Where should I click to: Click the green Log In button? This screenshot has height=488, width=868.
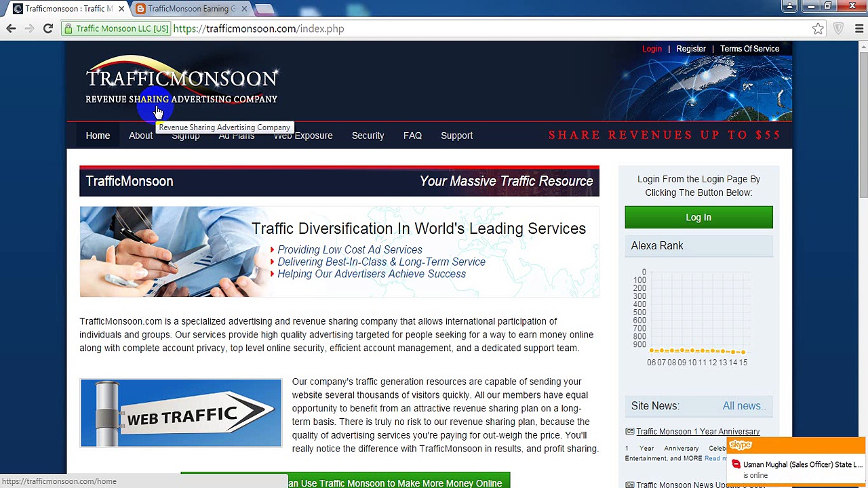[698, 218]
